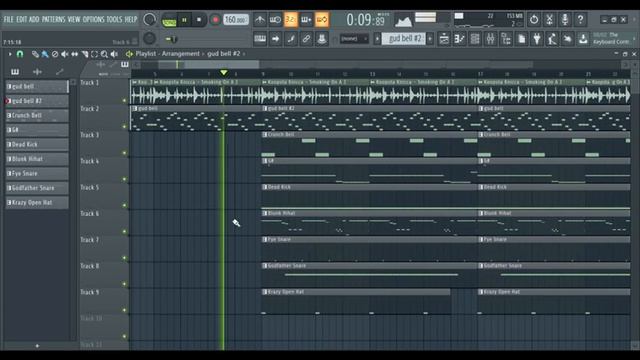Select the Crunch Bell pattern in picker
The image size is (640, 360).
click(x=37, y=116)
